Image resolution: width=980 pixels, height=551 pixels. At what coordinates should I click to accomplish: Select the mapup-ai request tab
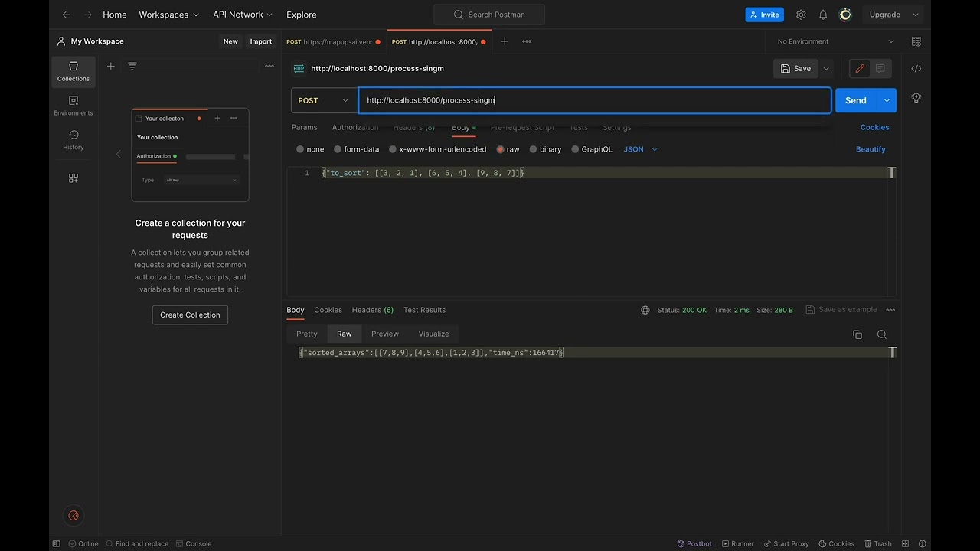click(333, 41)
